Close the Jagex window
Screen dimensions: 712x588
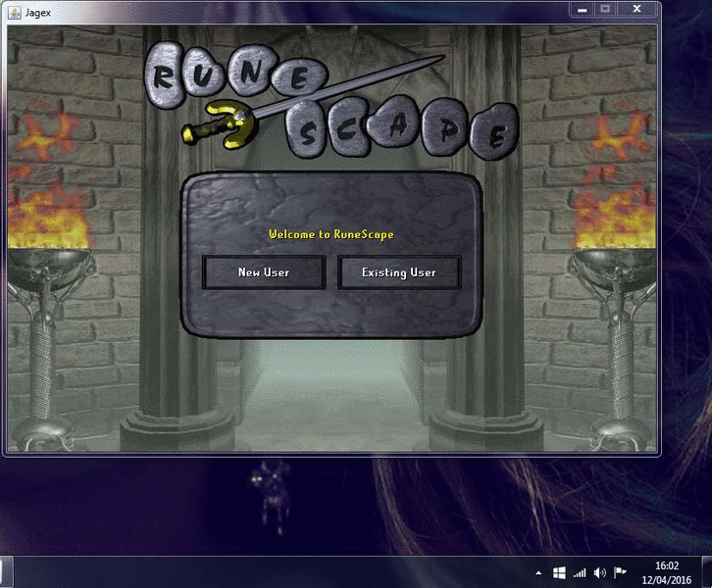click(x=636, y=9)
